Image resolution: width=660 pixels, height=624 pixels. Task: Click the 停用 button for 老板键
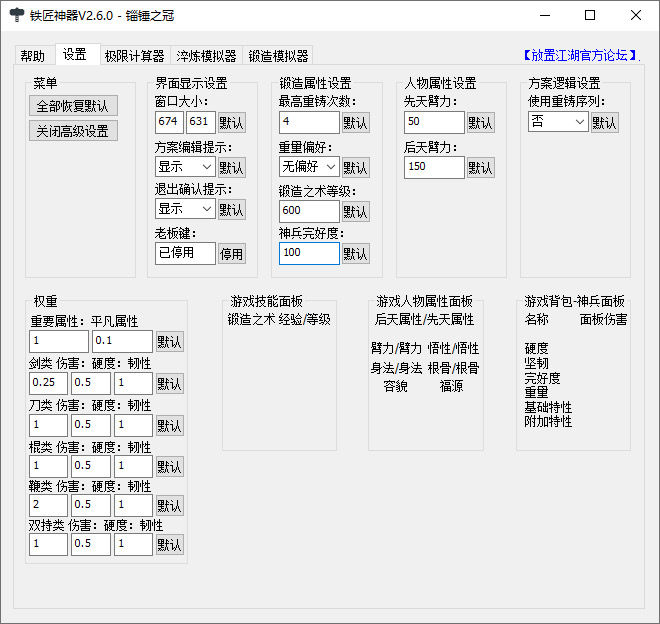click(x=232, y=254)
